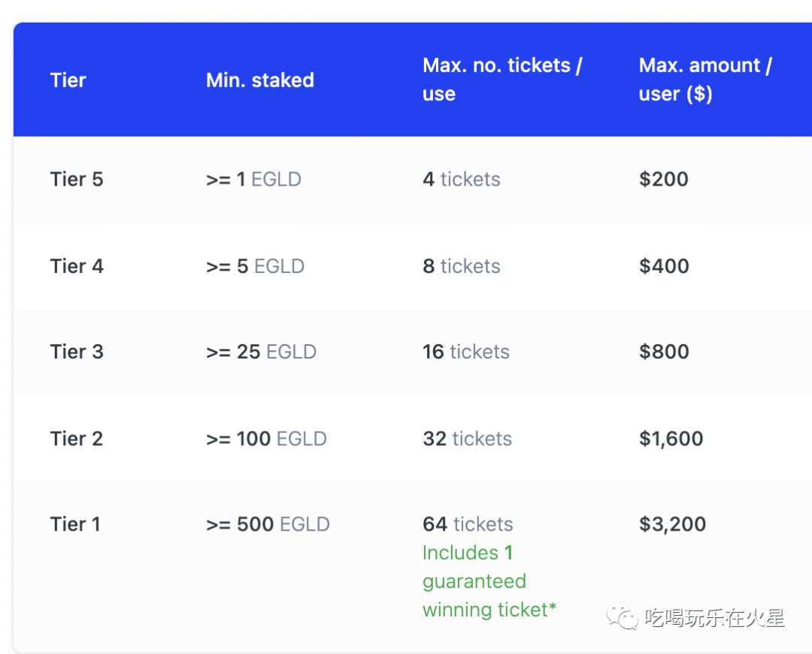
Task: Click the "Max. no. tickets / use" header
Action: pyautogui.click(x=502, y=80)
